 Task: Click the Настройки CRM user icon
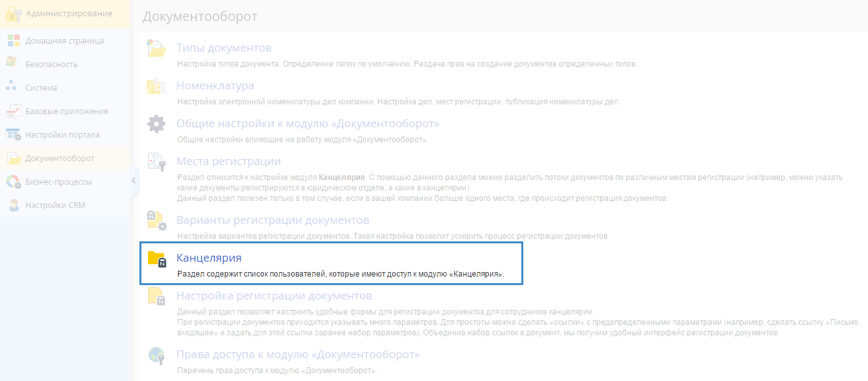point(13,205)
